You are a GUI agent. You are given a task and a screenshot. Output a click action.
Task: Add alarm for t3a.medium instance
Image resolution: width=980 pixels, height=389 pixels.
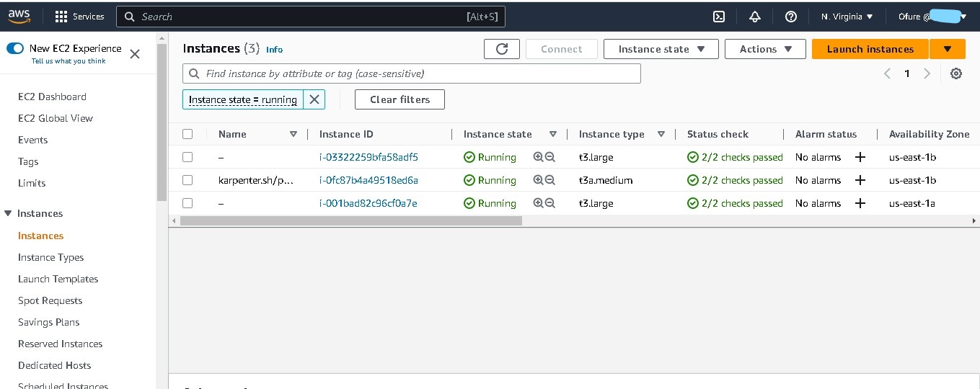click(x=860, y=180)
